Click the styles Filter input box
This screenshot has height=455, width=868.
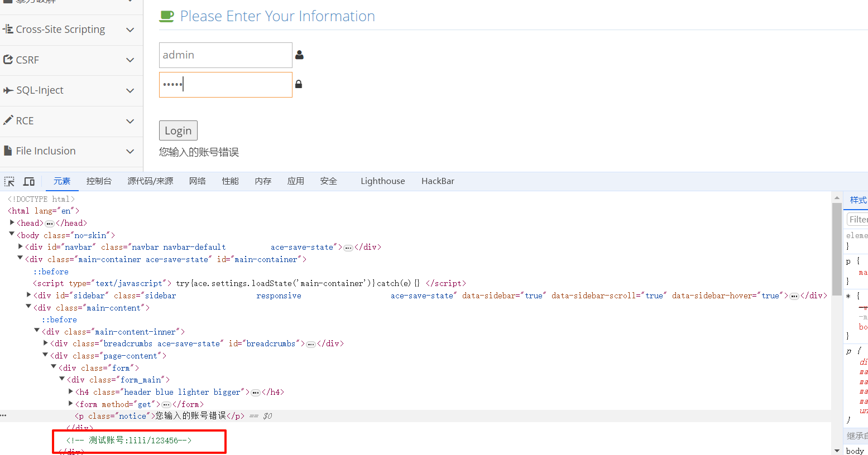tap(857, 219)
